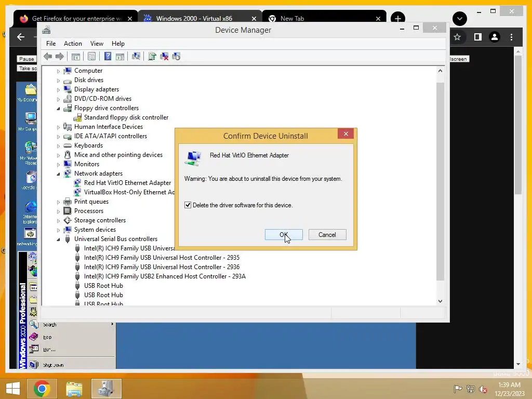Select Universal Host Controller - 2936 entry
This screenshot has width=532, height=399.
coord(162,267)
